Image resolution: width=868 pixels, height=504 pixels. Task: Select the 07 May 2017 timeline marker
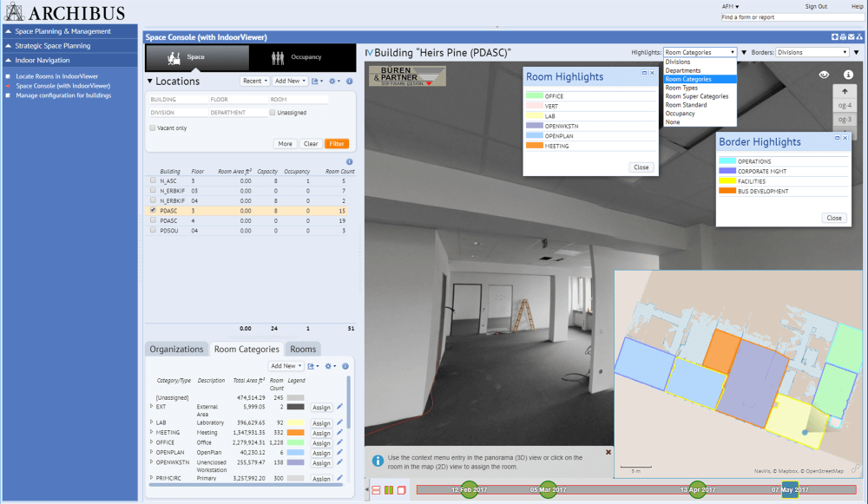tap(792, 488)
